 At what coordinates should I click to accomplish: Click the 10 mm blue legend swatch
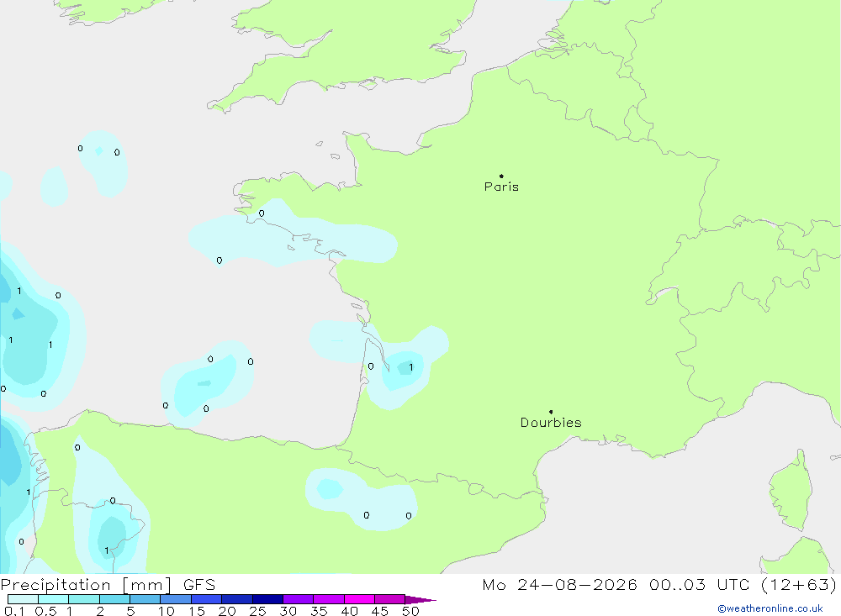coord(176,599)
